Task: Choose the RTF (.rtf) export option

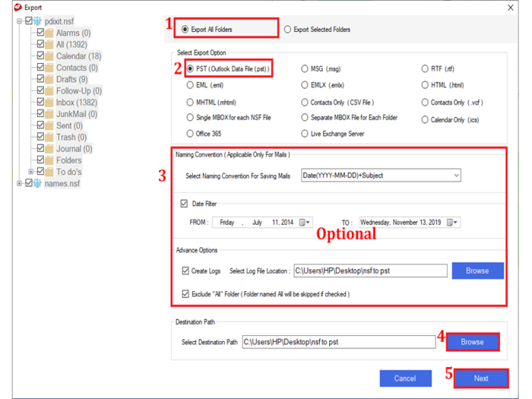Action: coord(425,69)
